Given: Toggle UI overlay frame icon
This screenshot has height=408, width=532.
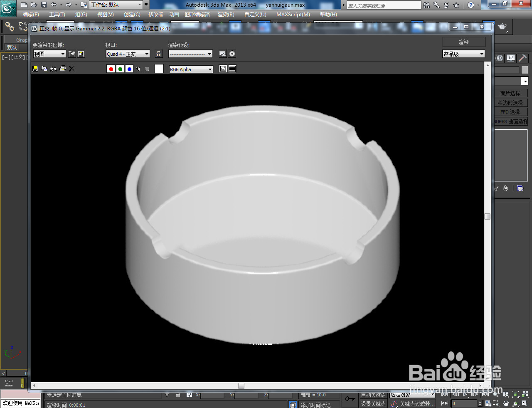Looking at the screenshot, I should (223, 69).
